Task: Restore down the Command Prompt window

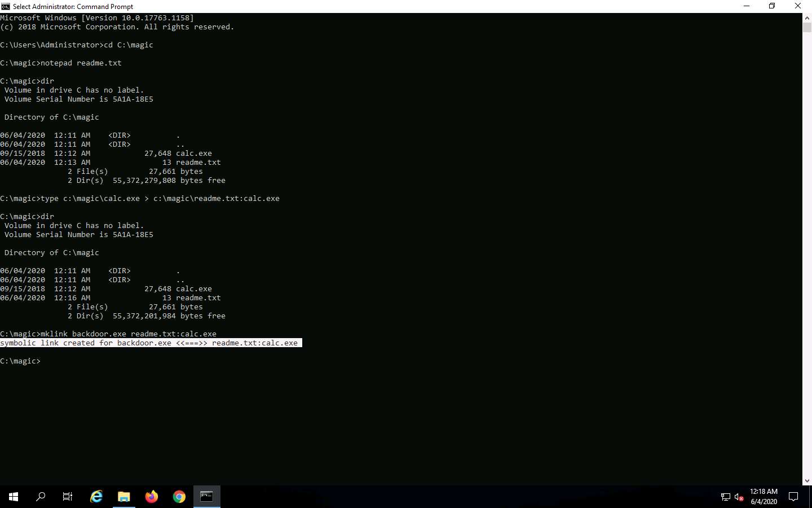Action: pos(772,6)
